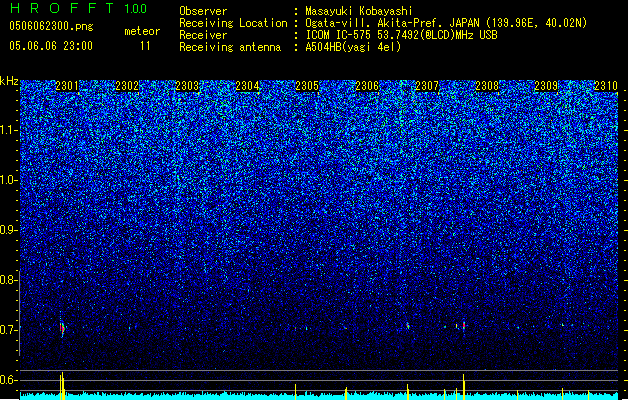
Task: Click the 0.8 kHz axis label
Action: tap(9, 280)
